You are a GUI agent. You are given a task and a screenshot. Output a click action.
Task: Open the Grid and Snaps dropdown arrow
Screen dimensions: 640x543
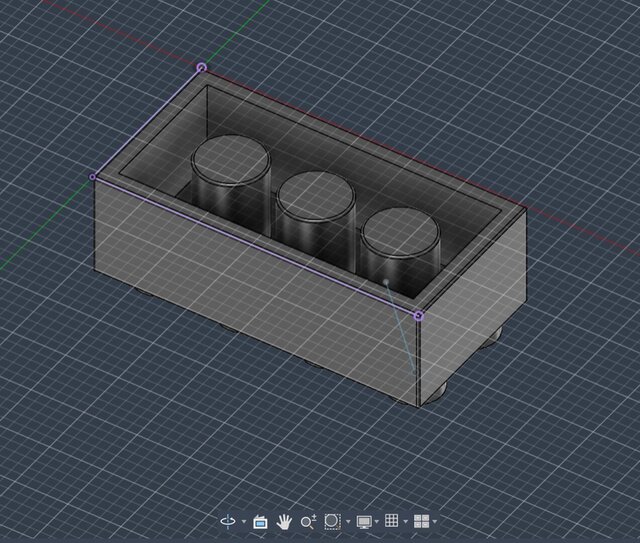point(405,522)
